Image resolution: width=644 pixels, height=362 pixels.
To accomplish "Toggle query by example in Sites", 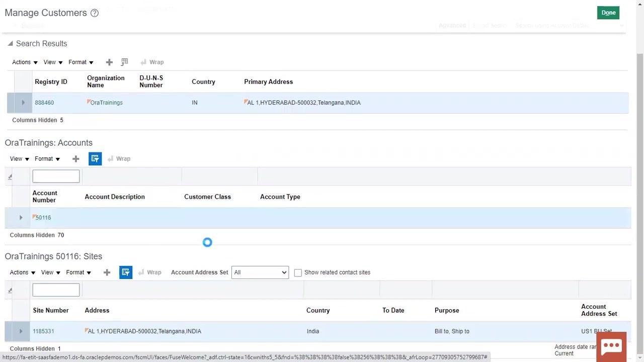I will pyautogui.click(x=126, y=273).
